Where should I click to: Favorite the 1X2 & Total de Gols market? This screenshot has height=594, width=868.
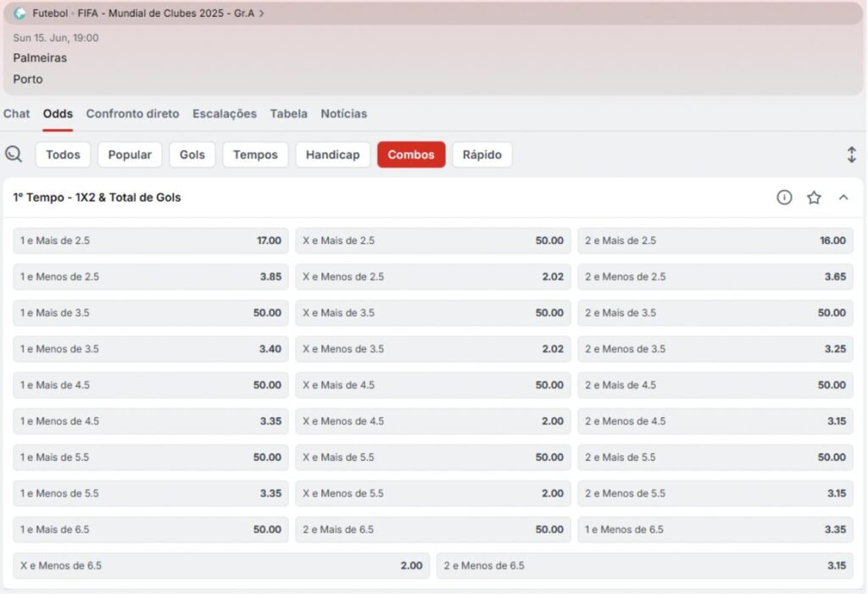[x=814, y=197]
